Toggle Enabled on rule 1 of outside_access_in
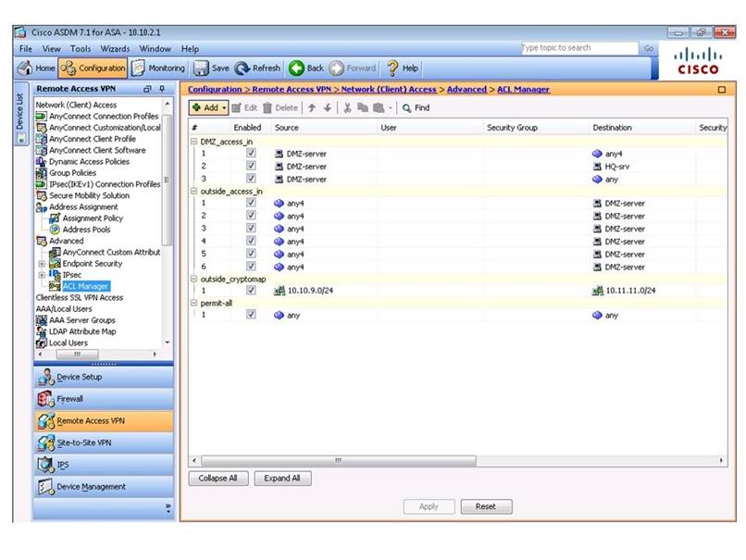This screenshot has width=746, height=560. 250,203
